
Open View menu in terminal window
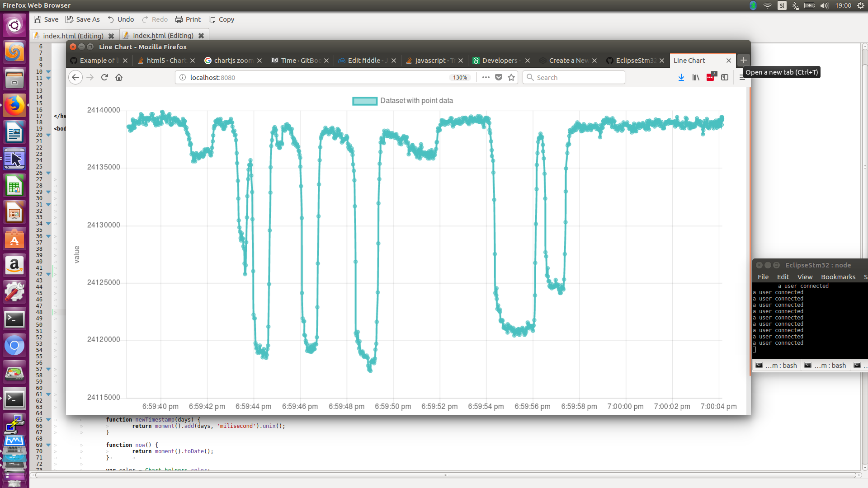[805, 277]
